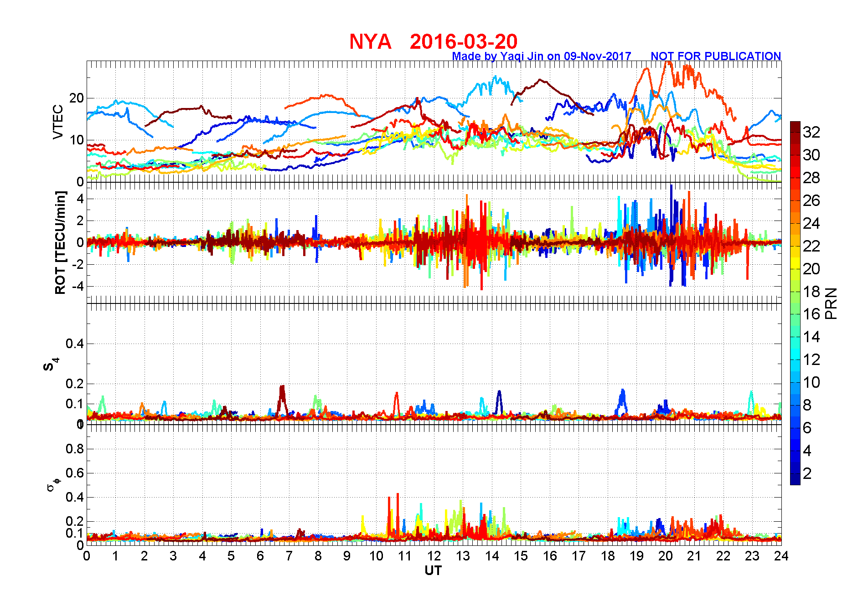Click the "0.4" tick on S4 axis

(75, 344)
